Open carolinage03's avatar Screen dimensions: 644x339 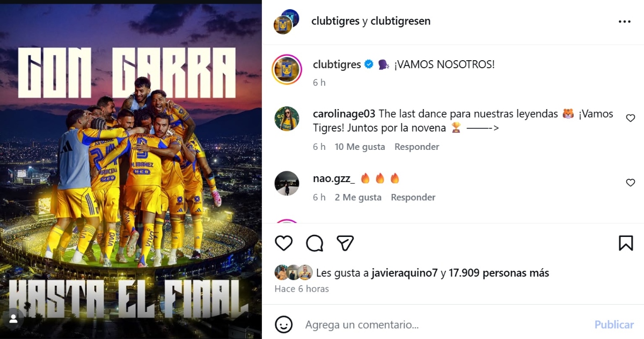coord(287,119)
